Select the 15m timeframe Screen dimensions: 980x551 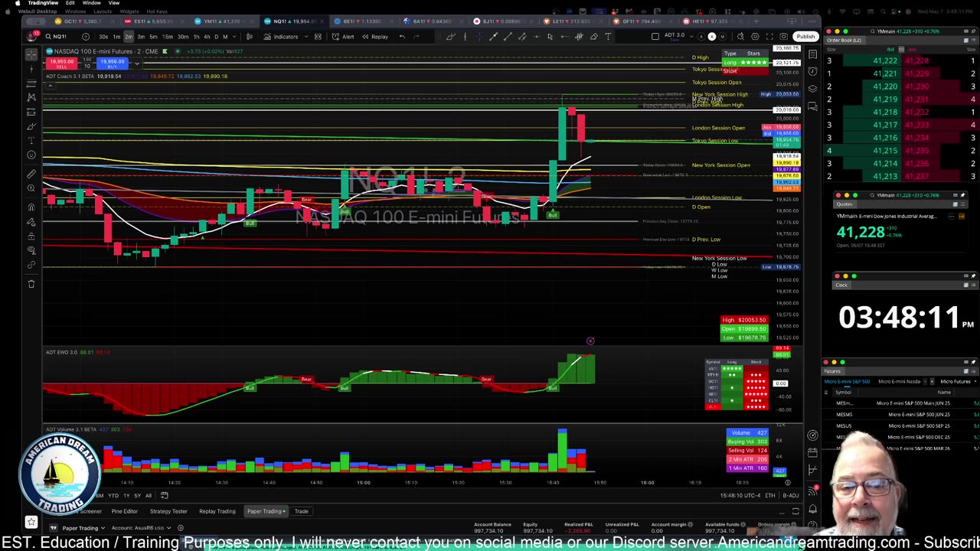tap(167, 37)
